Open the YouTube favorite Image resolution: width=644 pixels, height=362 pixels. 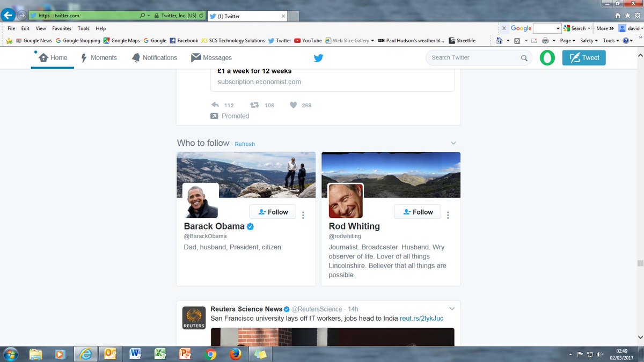click(308, 40)
